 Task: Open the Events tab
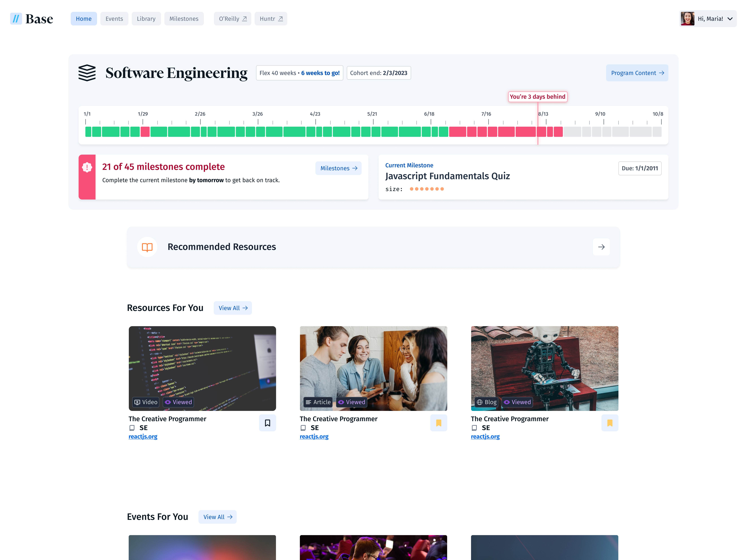coord(114,18)
